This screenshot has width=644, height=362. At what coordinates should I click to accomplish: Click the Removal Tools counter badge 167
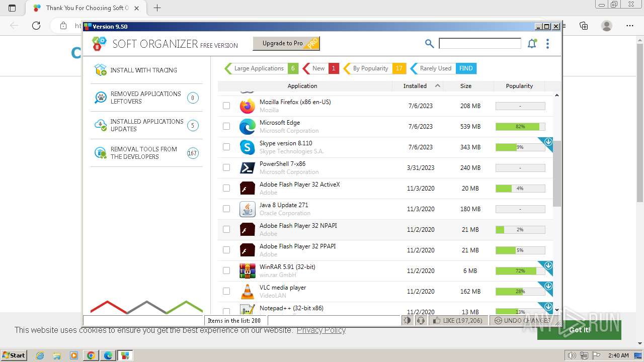193,153
